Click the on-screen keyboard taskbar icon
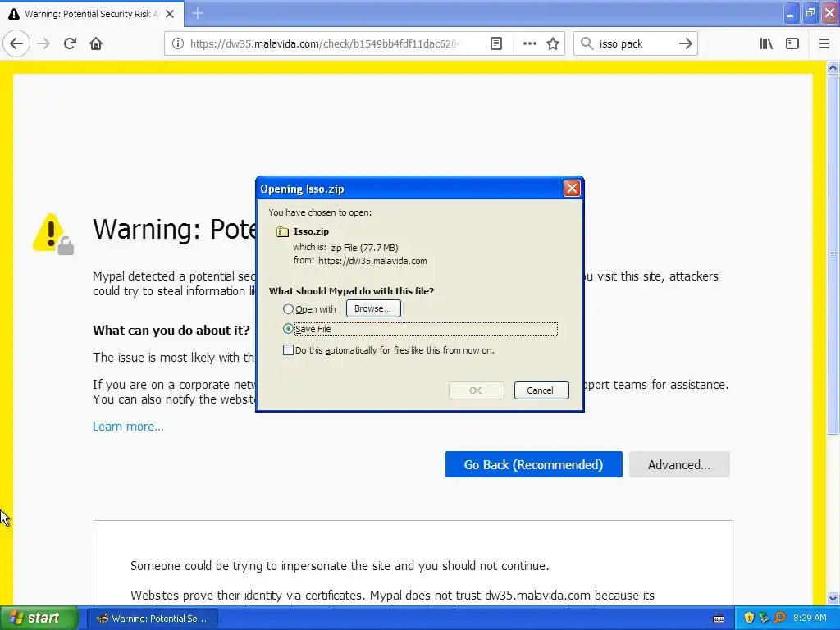The height and width of the screenshot is (630, 840). (719, 619)
